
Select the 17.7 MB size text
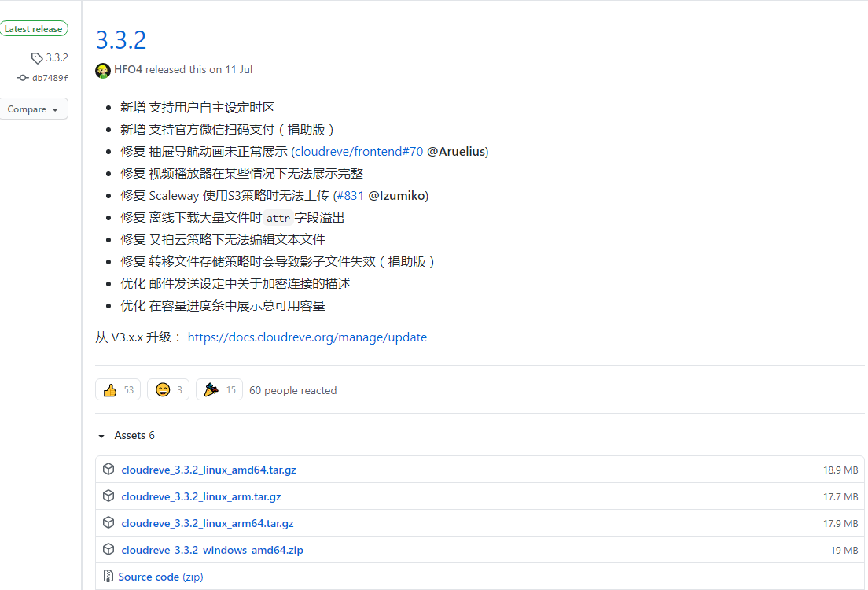click(840, 497)
